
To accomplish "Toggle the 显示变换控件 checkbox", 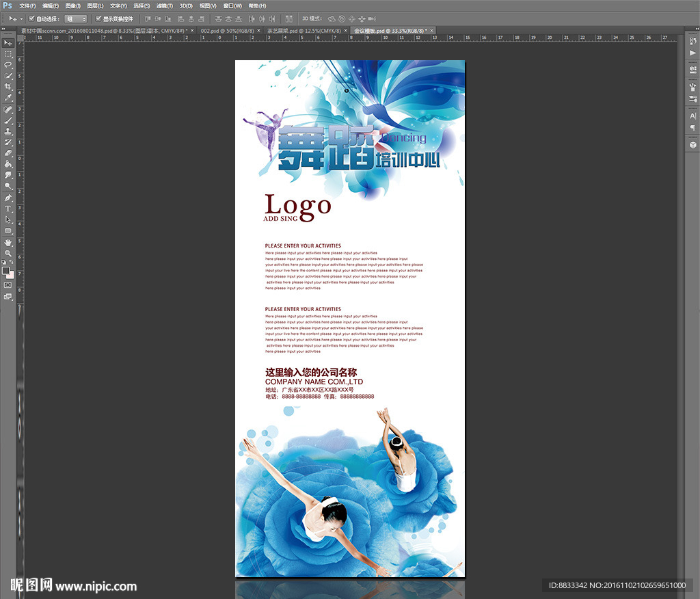I will [98, 18].
